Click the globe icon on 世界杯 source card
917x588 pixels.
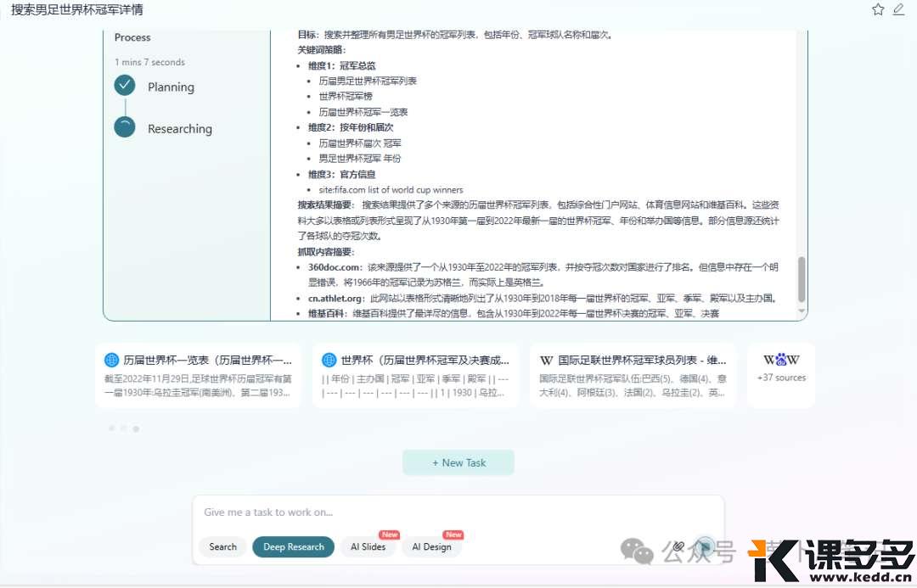point(329,360)
